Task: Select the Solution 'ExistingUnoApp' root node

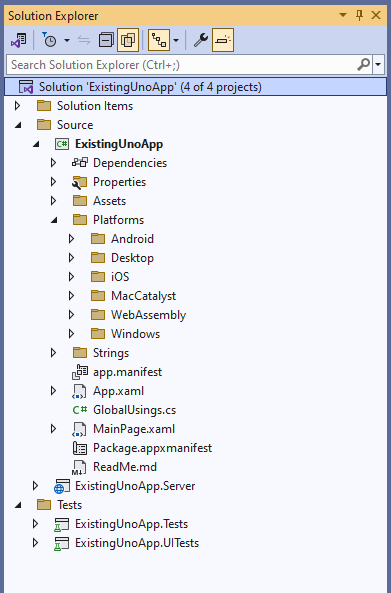Action: click(196, 87)
